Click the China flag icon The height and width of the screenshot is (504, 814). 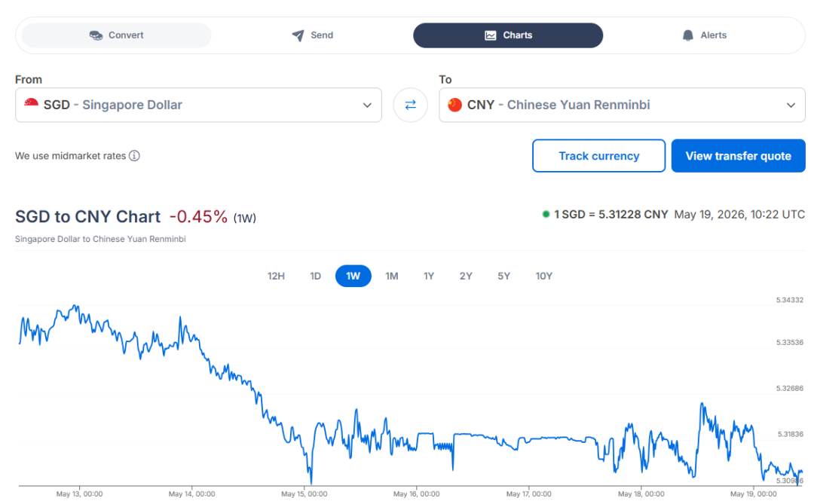[454, 105]
